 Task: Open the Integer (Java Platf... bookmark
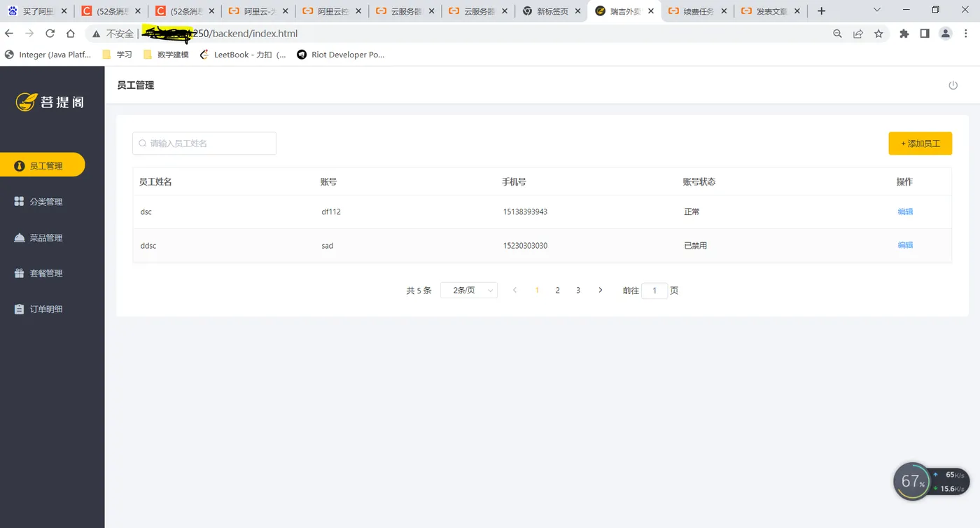48,55
